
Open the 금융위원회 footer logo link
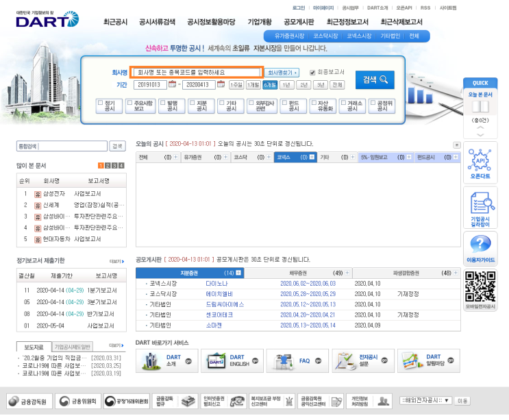coord(78,402)
